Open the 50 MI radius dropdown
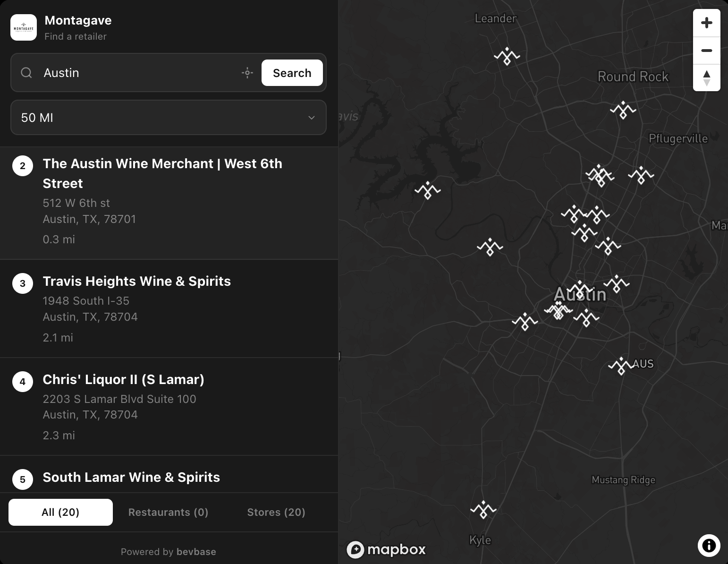728x564 pixels. [x=169, y=118]
